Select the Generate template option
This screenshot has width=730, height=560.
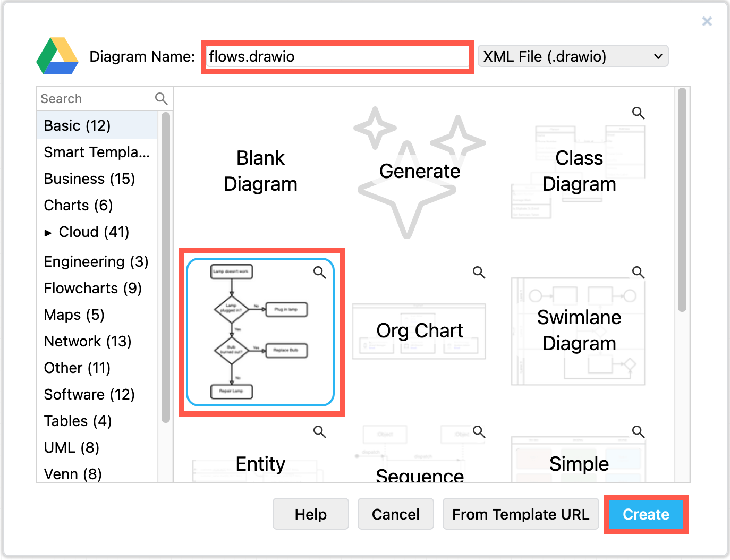coord(420,171)
